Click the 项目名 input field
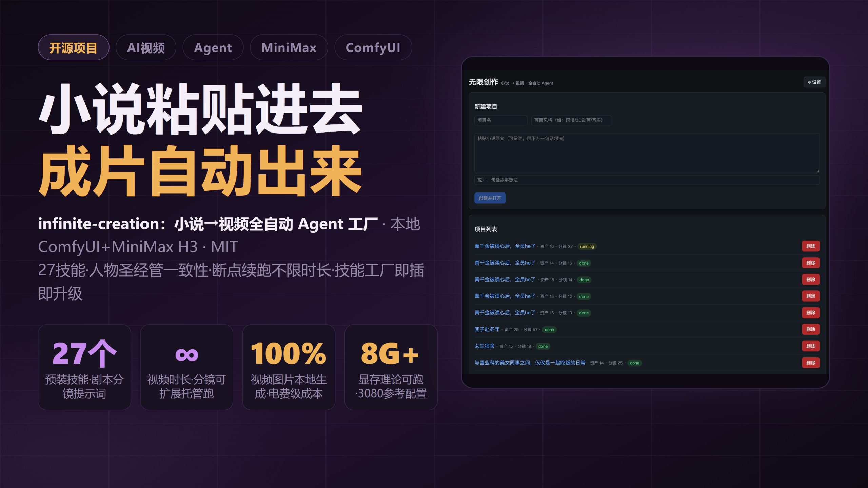 pyautogui.click(x=500, y=120)
